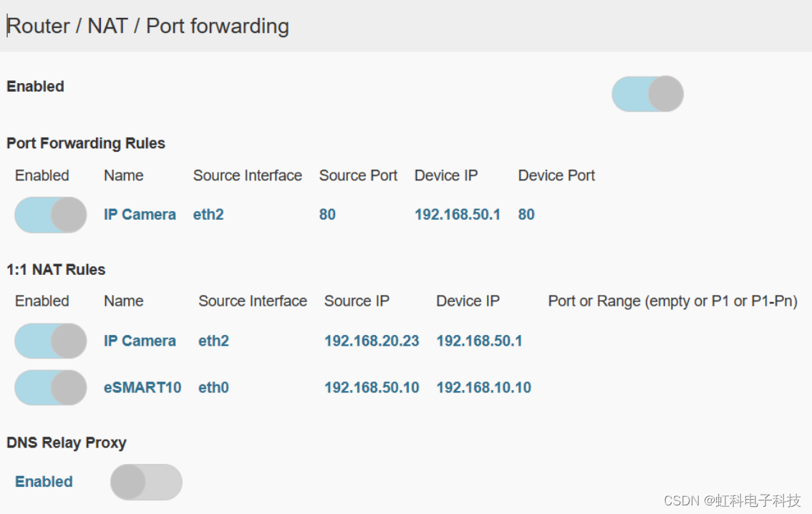Open IP Camera name in Port Forwarding Rules
812x514 pixels.
pyautogui.click(x=140, y=214)
